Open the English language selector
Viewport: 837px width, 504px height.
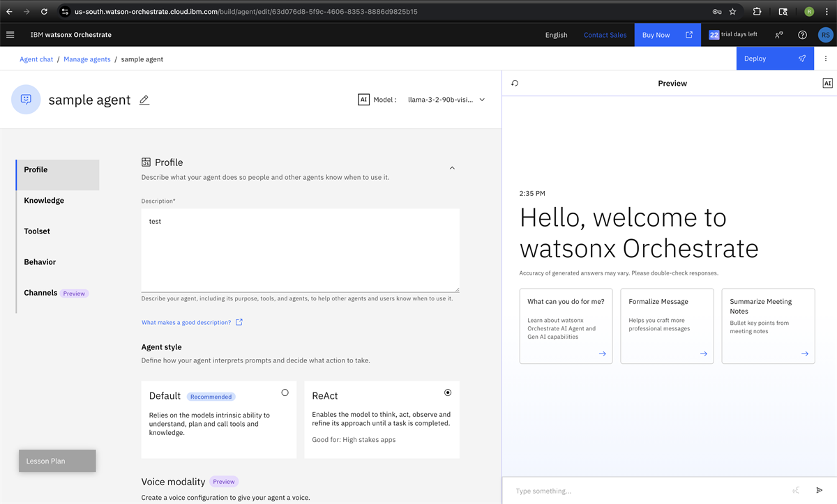(x=556, y=35)
